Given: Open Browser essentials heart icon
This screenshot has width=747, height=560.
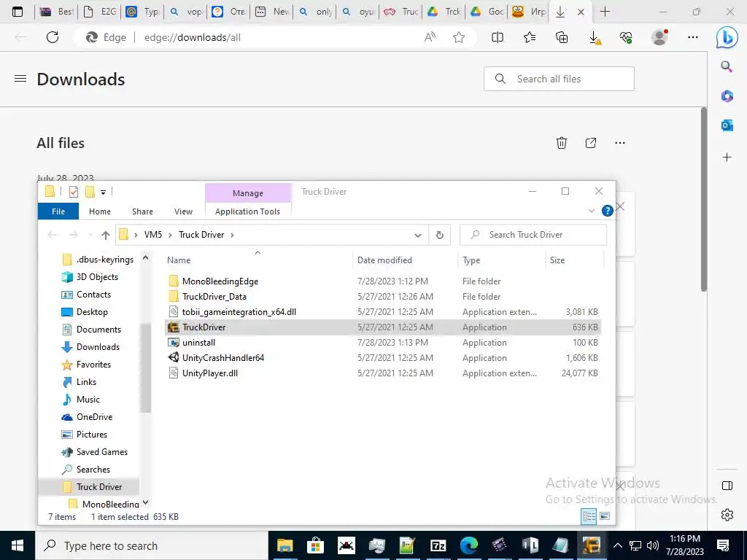Looking at the screenshot, I should pos(627,37).
